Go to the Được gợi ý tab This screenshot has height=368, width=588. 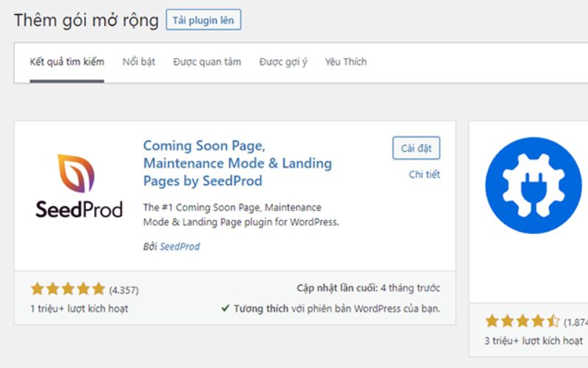pos(283,62)
